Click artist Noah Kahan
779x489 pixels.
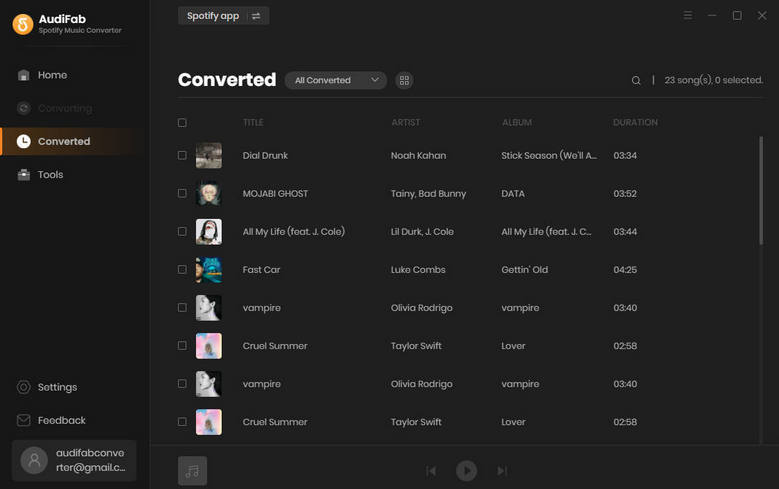(x=418, y=156)
